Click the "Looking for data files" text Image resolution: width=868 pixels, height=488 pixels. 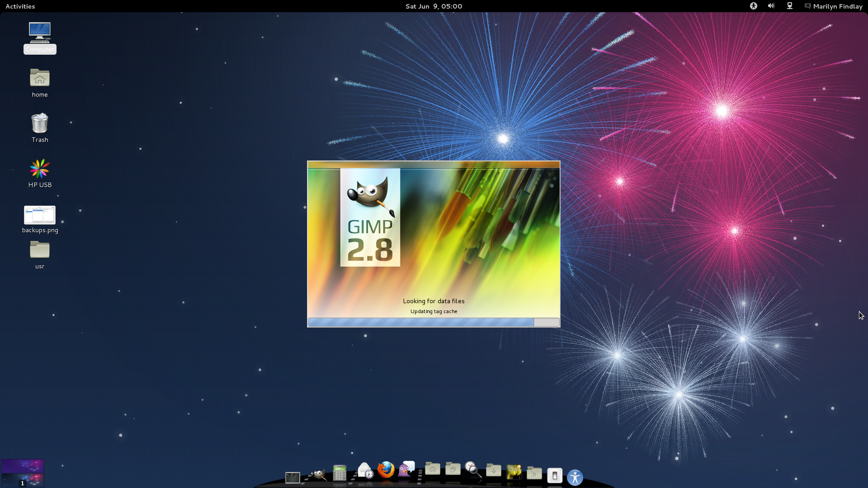coord(434,301)
